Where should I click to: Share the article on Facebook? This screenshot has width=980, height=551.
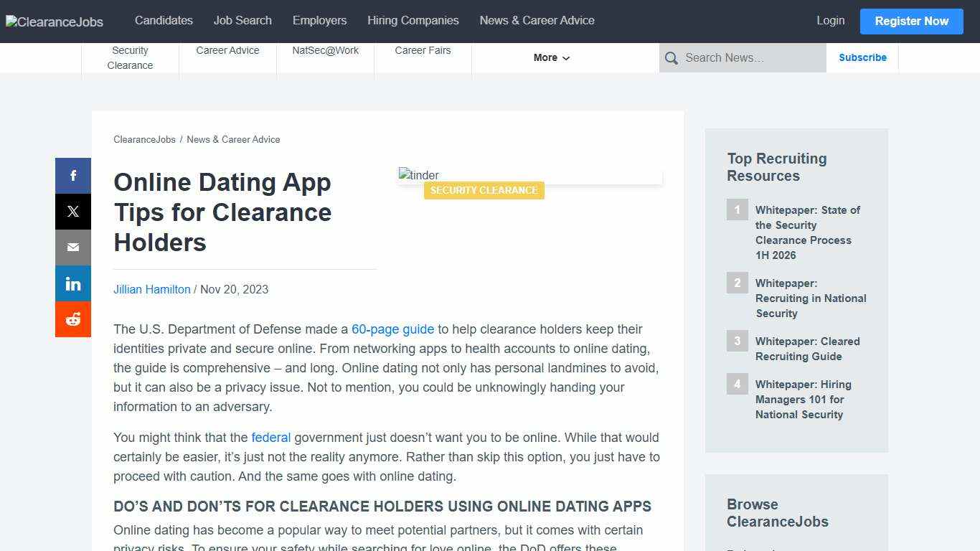(72, 175)
